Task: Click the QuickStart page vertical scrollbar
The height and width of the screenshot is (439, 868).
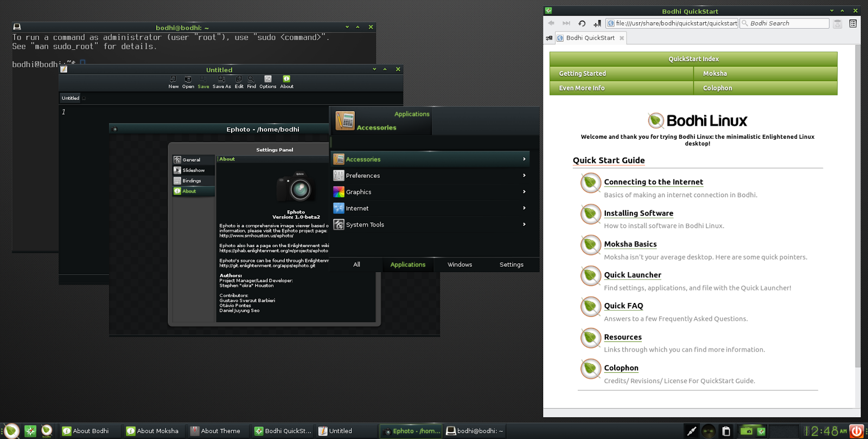Action: (x=858, y=206)
